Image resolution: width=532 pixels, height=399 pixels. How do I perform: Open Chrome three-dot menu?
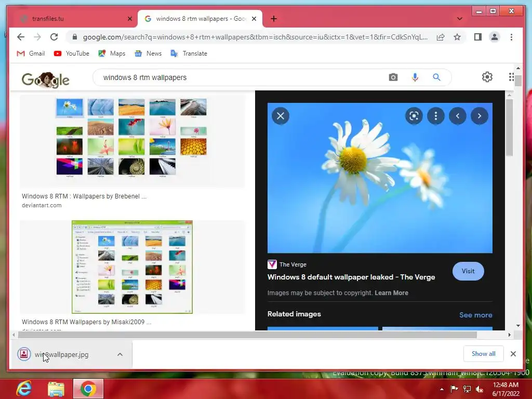[511, 37]
